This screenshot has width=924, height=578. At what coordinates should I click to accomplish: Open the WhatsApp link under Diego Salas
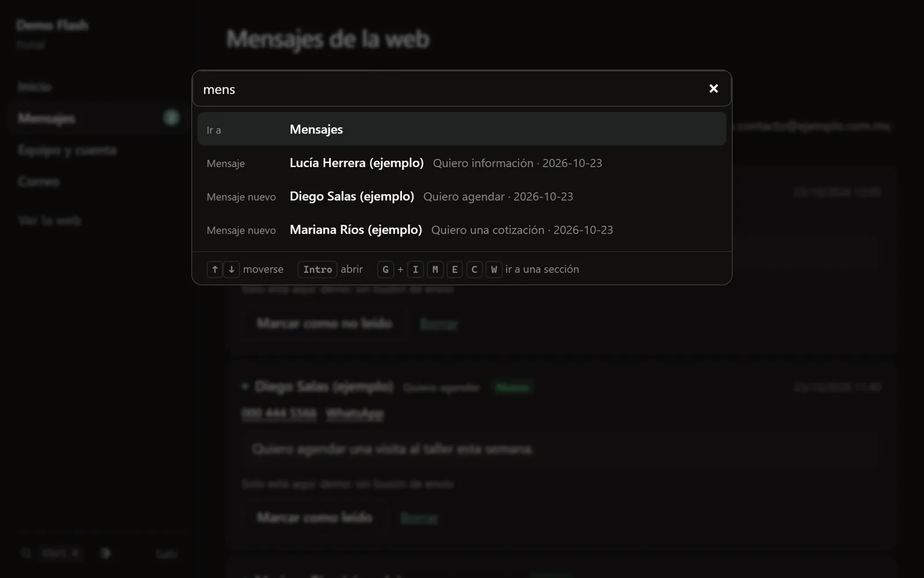tap(355, 414)
